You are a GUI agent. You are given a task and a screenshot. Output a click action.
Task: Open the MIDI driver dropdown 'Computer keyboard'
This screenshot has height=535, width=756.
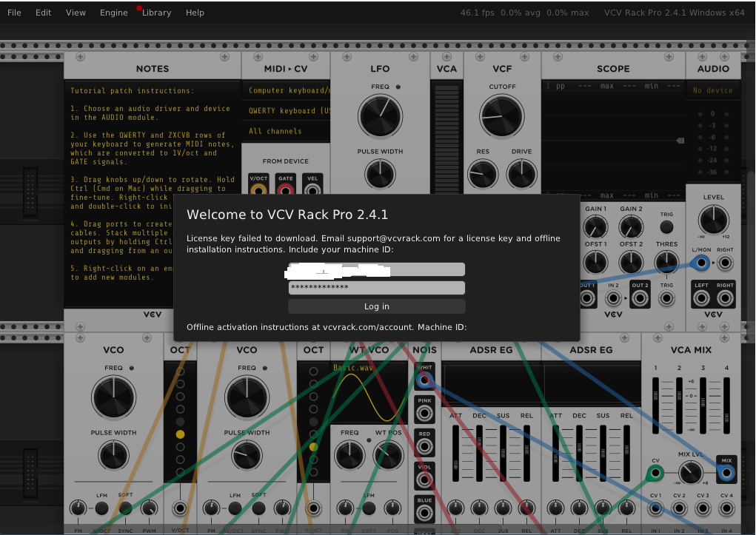pyautogui.click(x=285, y=90)
